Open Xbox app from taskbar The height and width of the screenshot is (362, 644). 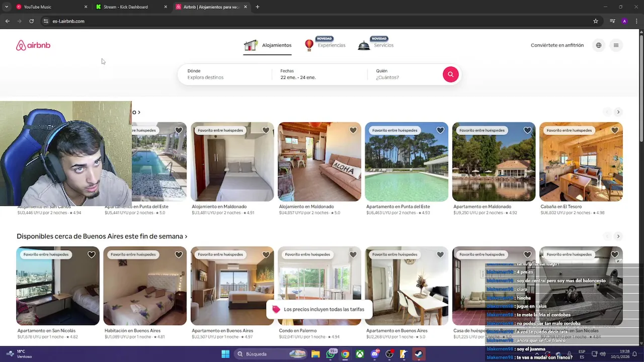(x=360, y=354)
